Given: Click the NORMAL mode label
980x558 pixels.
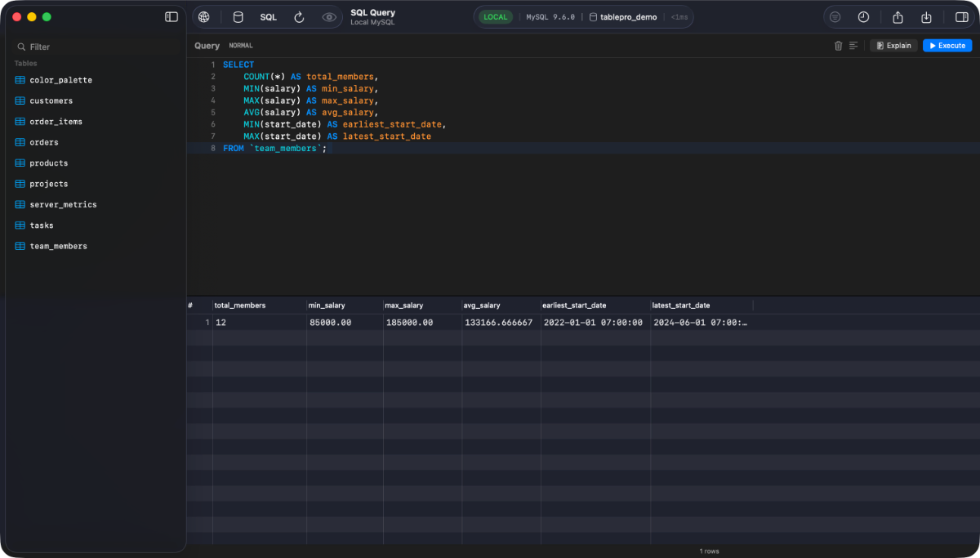Looking at the screenshot, I should 240,45.
